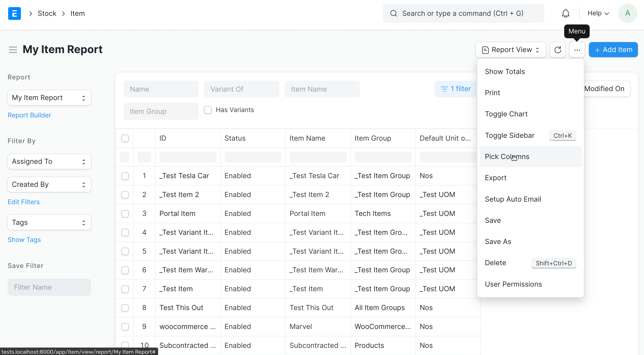The image size is (644, 355).
Task: Open the Report View dropdown
Action: [x=510, y=50]
